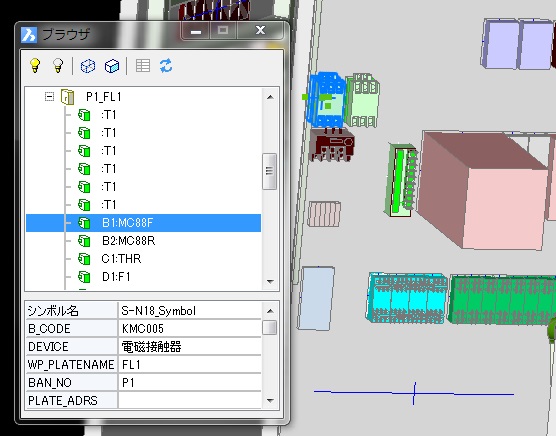Screen dimensions: 556x436
Task: Click the tree list scroll-down arrow
Action: click(270, 281)
